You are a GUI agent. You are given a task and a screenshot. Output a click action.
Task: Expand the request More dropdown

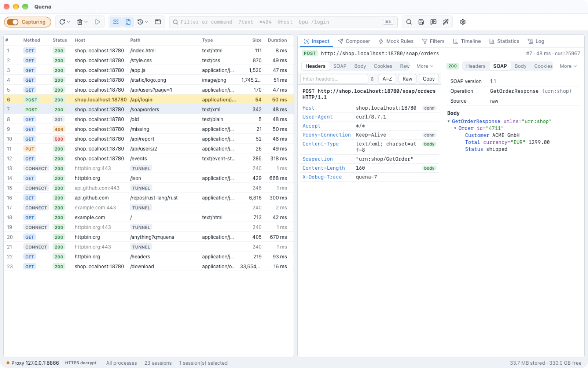(425, 66)
